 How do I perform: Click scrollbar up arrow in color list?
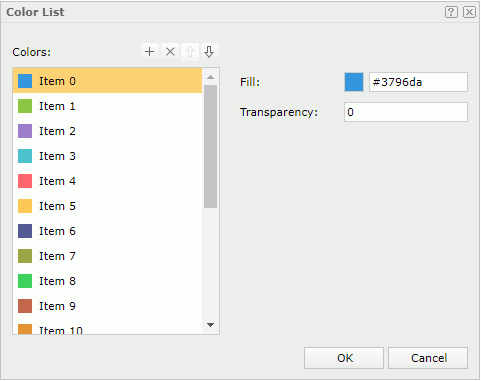click(x=210, y=77)
